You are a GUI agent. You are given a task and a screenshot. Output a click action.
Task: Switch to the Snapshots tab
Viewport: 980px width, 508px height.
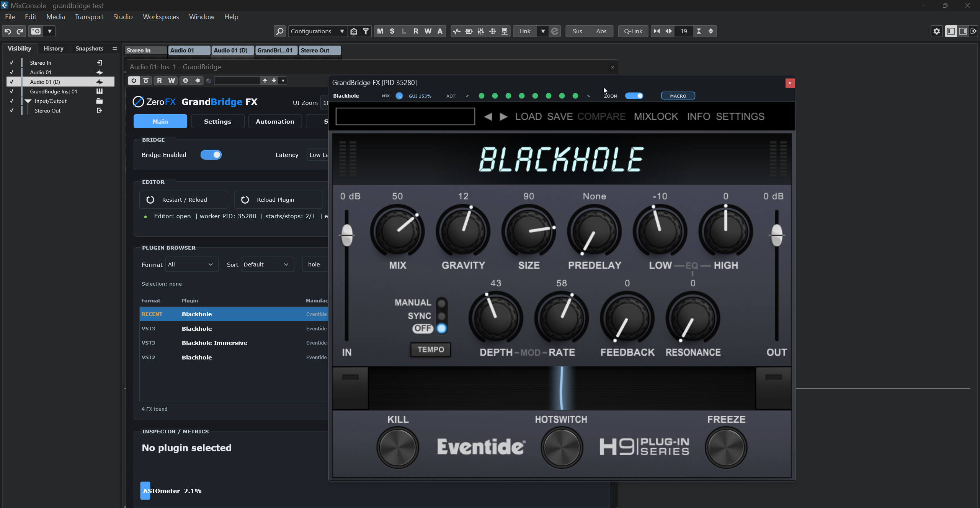tap(89, 49)
